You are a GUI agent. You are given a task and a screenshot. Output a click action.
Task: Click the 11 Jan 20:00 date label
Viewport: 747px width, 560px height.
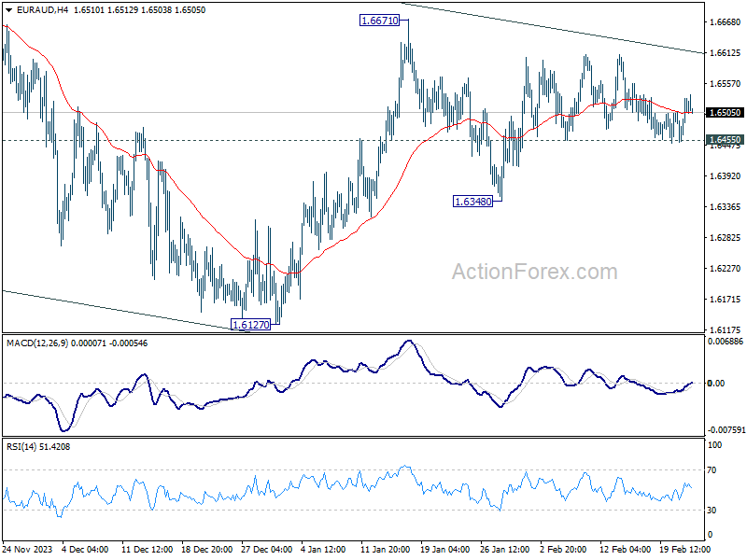(386, 549)
